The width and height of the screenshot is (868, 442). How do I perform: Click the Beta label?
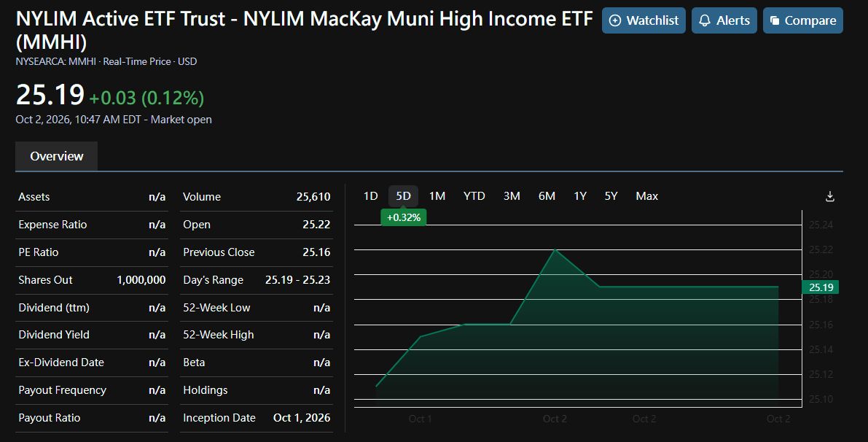point(194,362)
